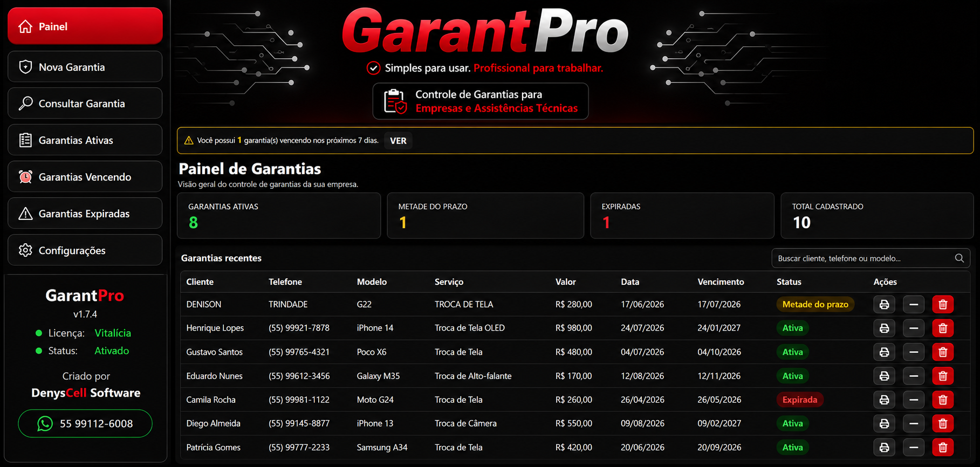Click the minus icon for Patrícia Gomes
This screenshot has height=467, width=980.
(914, 447)
